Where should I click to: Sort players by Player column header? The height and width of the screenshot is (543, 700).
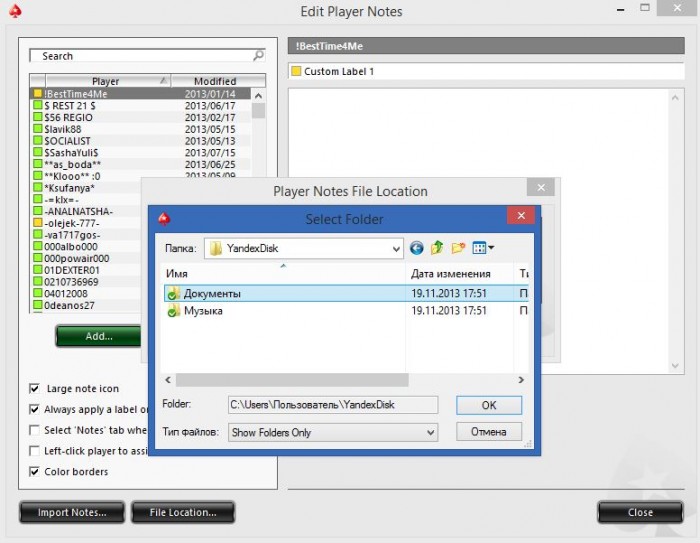pyautogui.click(x=107, y=81)
